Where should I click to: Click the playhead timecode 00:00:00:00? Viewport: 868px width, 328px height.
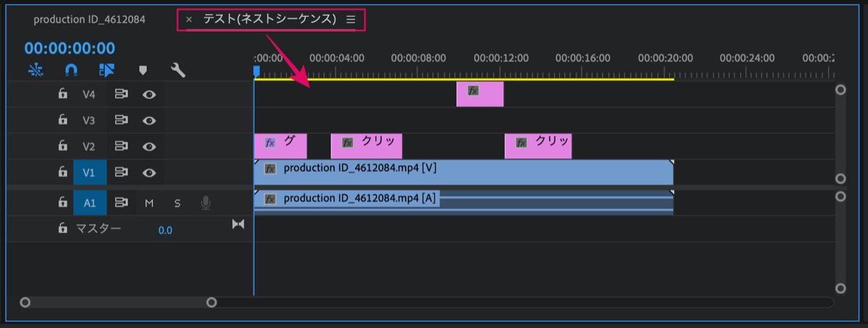69,48
